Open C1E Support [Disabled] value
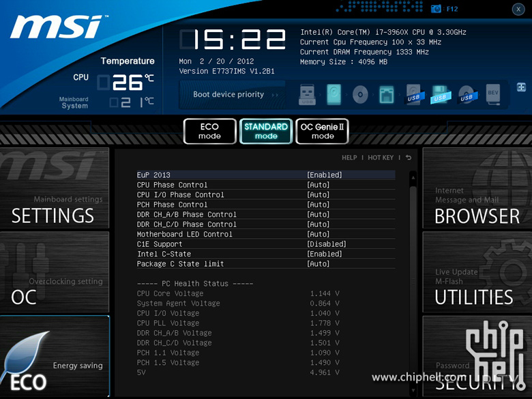The width and height of the screenshot is (532, 399). tap(327, 243)
